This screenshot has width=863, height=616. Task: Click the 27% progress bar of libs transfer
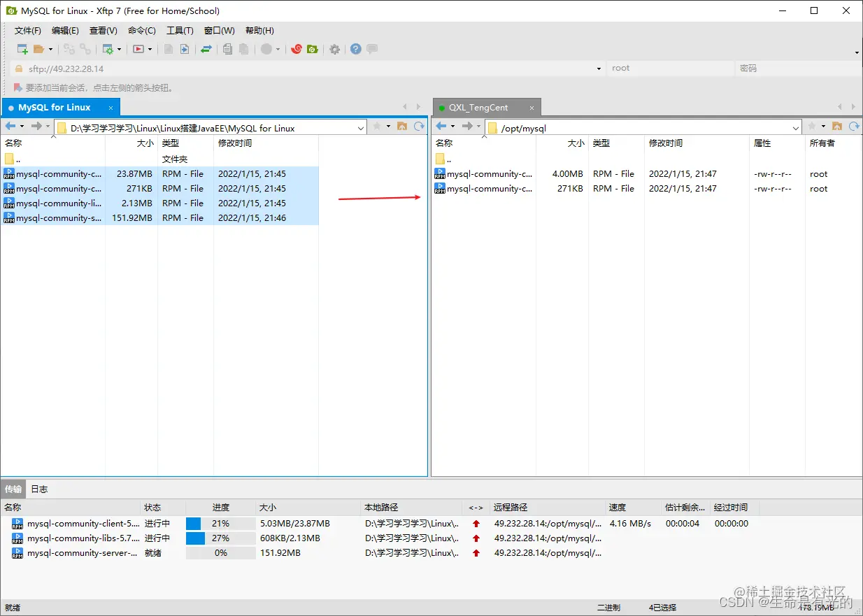pos(221,538)
